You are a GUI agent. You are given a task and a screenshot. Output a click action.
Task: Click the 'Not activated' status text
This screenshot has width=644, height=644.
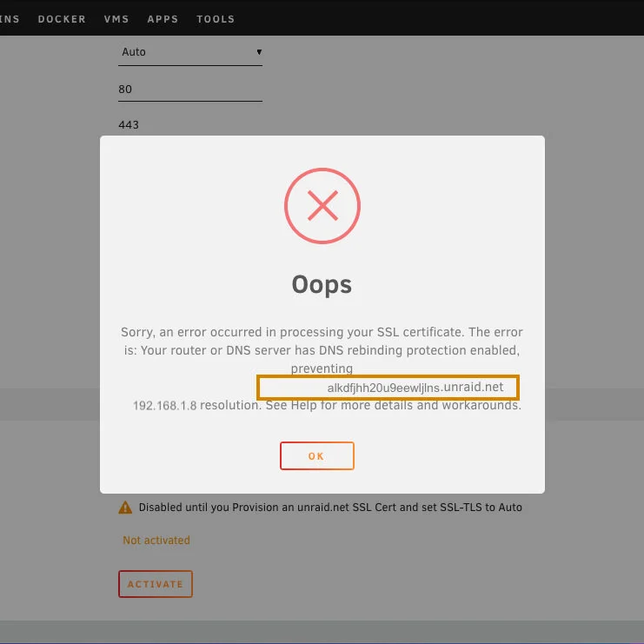pyautogui.click(x=156, y=540)
